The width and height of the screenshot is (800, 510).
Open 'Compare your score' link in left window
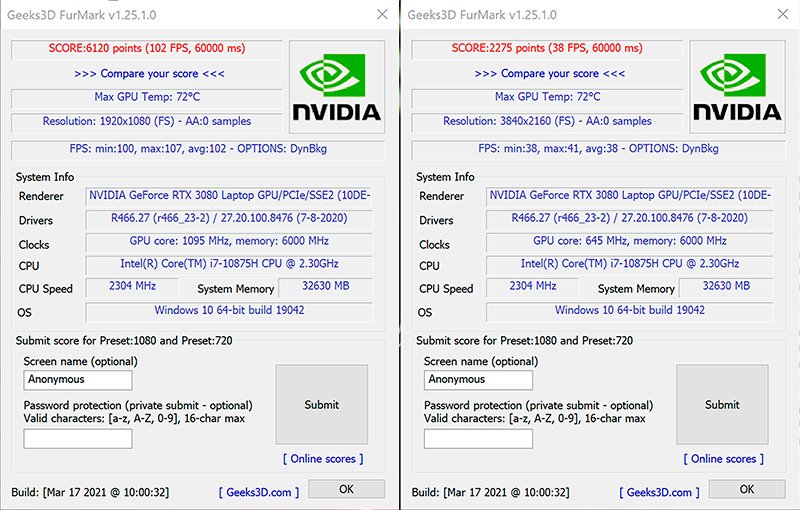(x=149, y=73)
